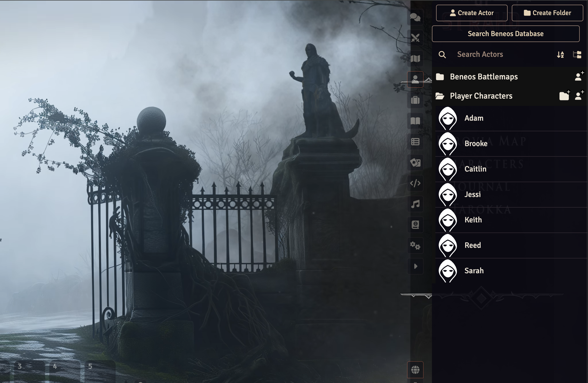Viewport: 588px width, 383px height.
Task: Open the Compendium Packs tab
Action: point(415,225)
